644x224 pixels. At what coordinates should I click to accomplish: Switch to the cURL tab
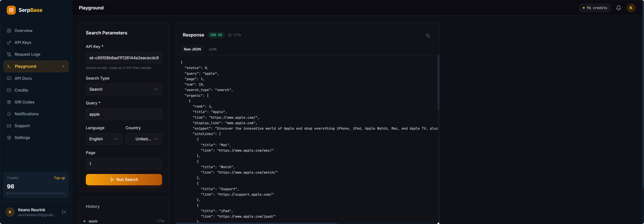213,49
